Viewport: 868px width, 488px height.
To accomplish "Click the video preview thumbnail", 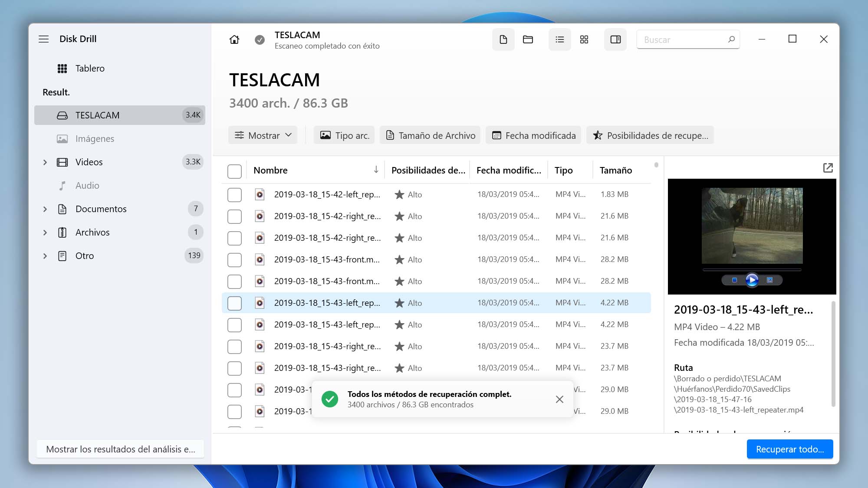I will (752, 226).
